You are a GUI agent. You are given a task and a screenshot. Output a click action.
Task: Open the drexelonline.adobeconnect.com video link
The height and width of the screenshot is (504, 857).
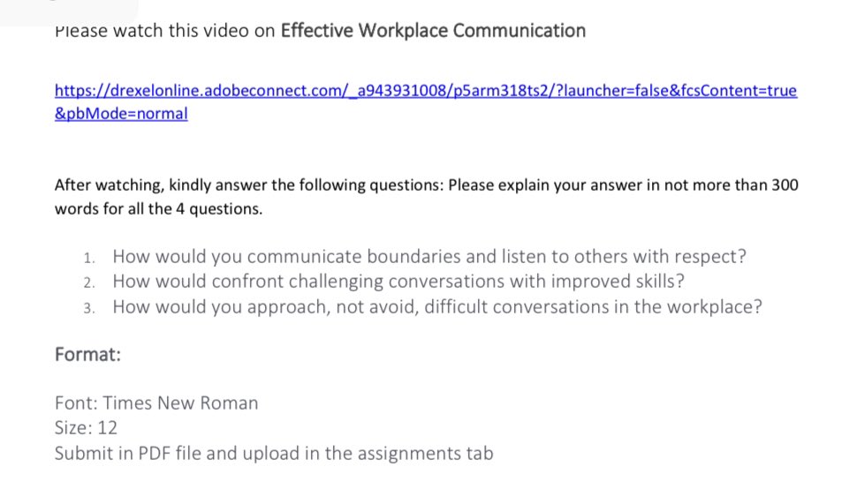click(426, 90)
